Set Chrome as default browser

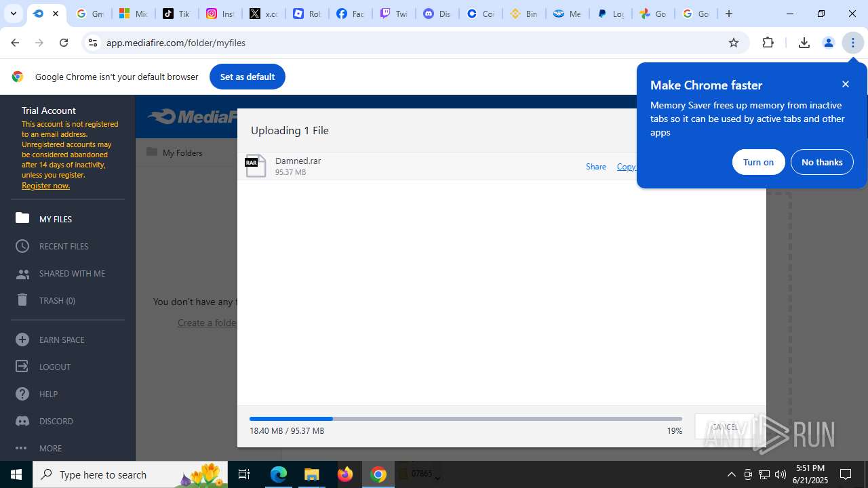click(x=248, y=77)
